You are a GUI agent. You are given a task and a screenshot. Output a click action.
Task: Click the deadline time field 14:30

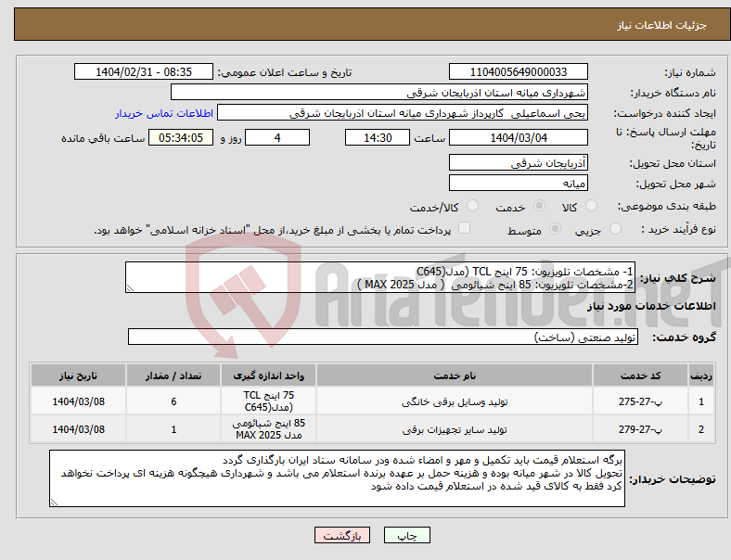pyautogui.click(x=378, y=137)
